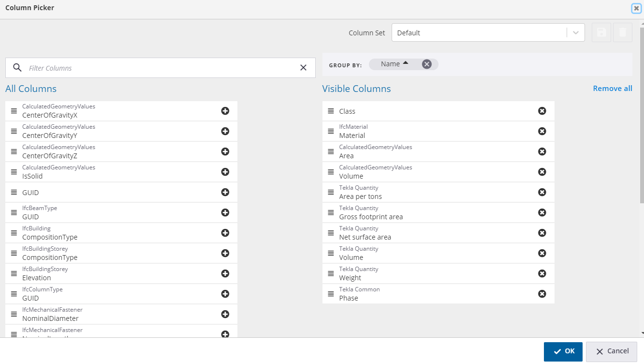Remove Phase from visible columns
644x363 pixels.
pos(542,294)
